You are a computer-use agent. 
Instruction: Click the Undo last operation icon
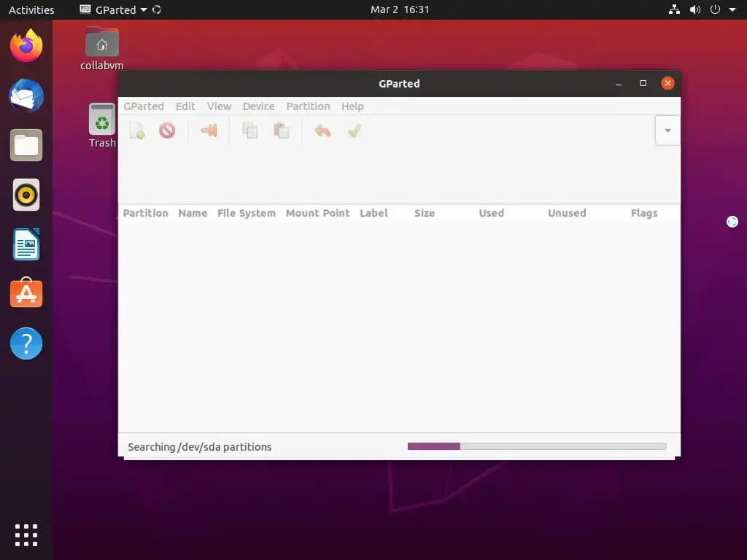(x=322, y=131)
